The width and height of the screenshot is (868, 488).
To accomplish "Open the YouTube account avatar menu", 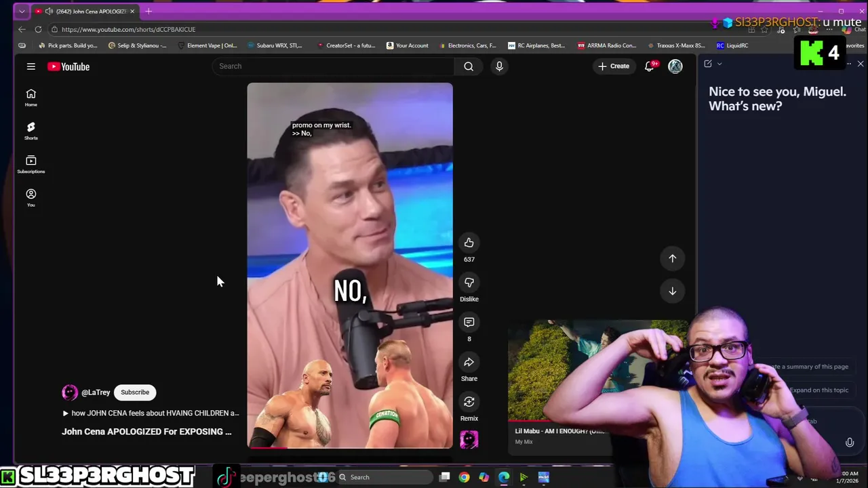I will pyautogui.click(x=675, y=66).
